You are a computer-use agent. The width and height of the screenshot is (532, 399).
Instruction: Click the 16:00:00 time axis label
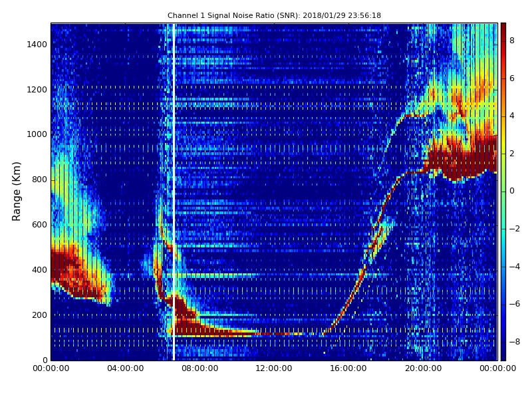pos(348,368)
